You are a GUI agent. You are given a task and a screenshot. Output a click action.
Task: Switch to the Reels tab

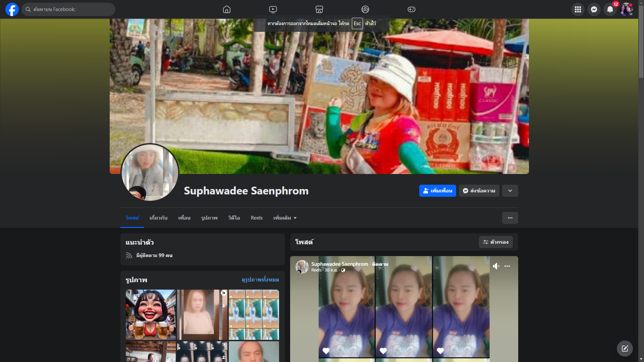[x=257, y=218]
